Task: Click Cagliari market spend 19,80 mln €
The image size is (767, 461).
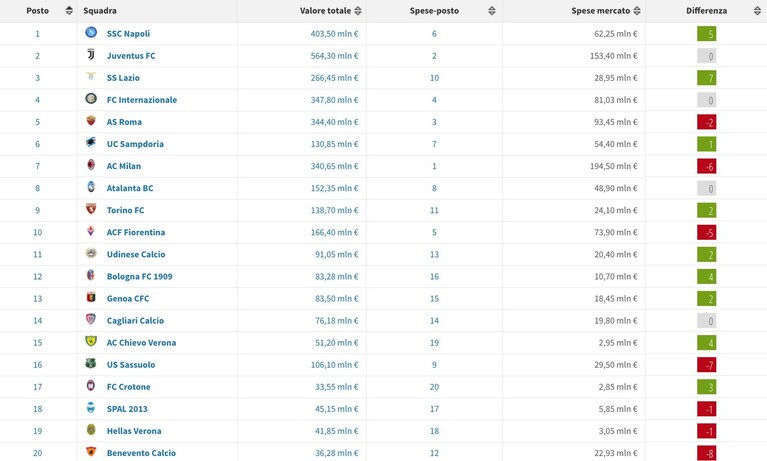Action: point(616,321)
